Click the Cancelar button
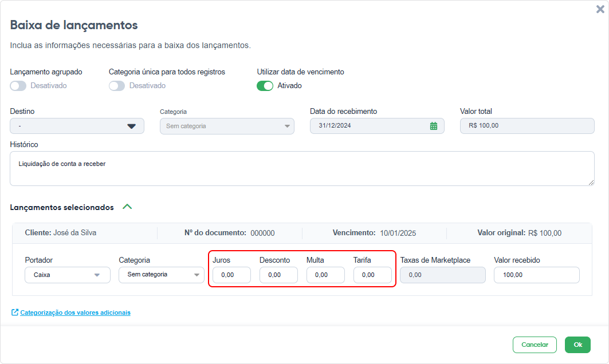Image resolution: width=609 pixels, height=364 pixels. pyautogui.click(x=535, y=345)
